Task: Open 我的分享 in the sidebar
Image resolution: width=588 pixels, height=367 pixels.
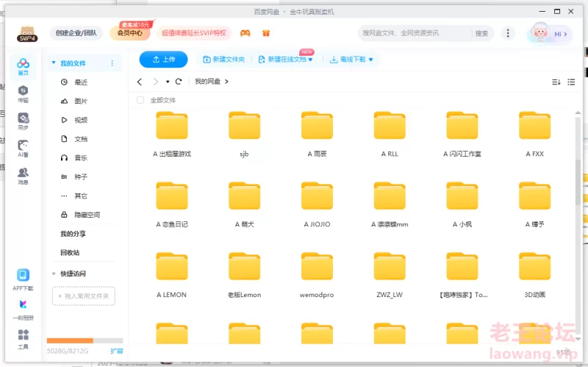Action: [x=73, y=234]
